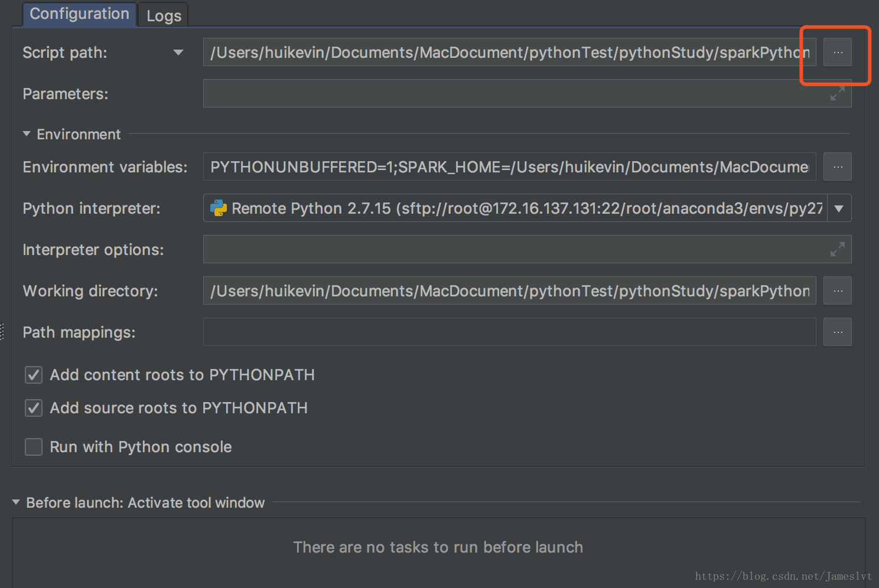Switch to the Configuration tab
The height and width of the screenshot is (588, 879).
click(79, 14)
